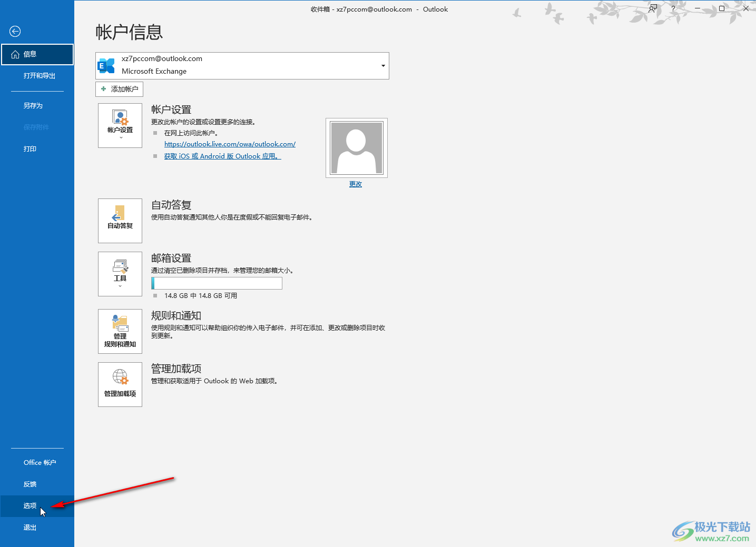
Task: Click the 帐户设置 heading text
Action: point(171,110)
